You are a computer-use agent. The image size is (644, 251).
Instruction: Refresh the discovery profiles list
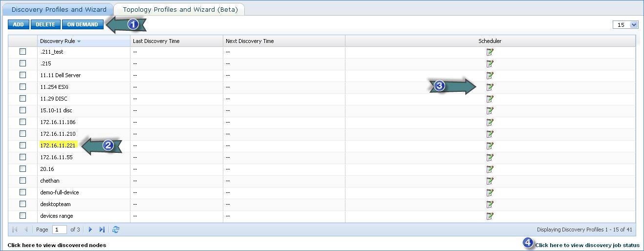click(x=116, y=230)
